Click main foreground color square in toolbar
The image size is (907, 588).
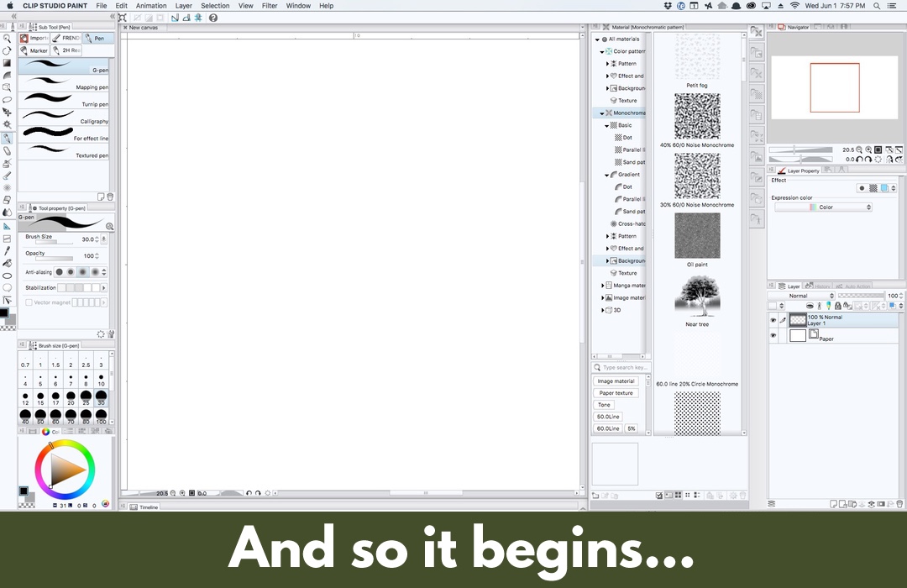pyautogui.click(x=4, y=312)
